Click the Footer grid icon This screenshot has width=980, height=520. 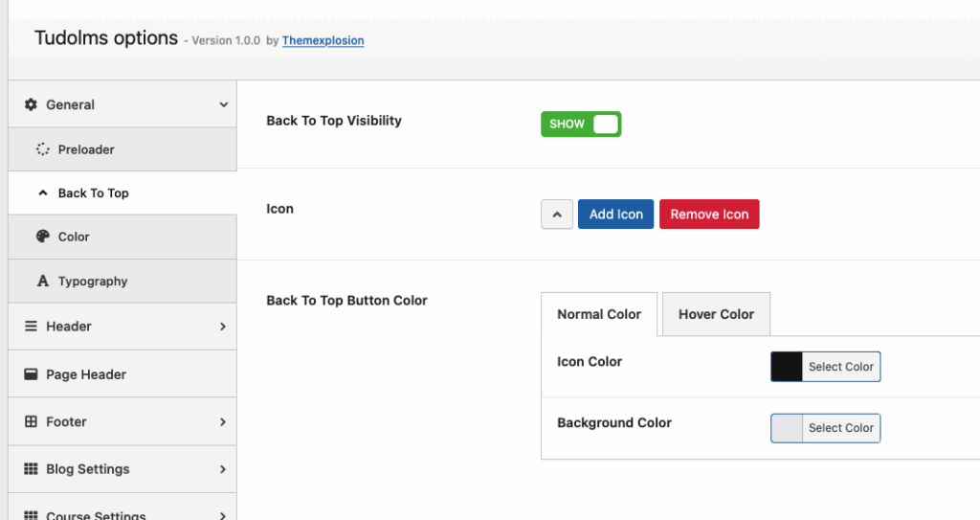click(31, 421)
